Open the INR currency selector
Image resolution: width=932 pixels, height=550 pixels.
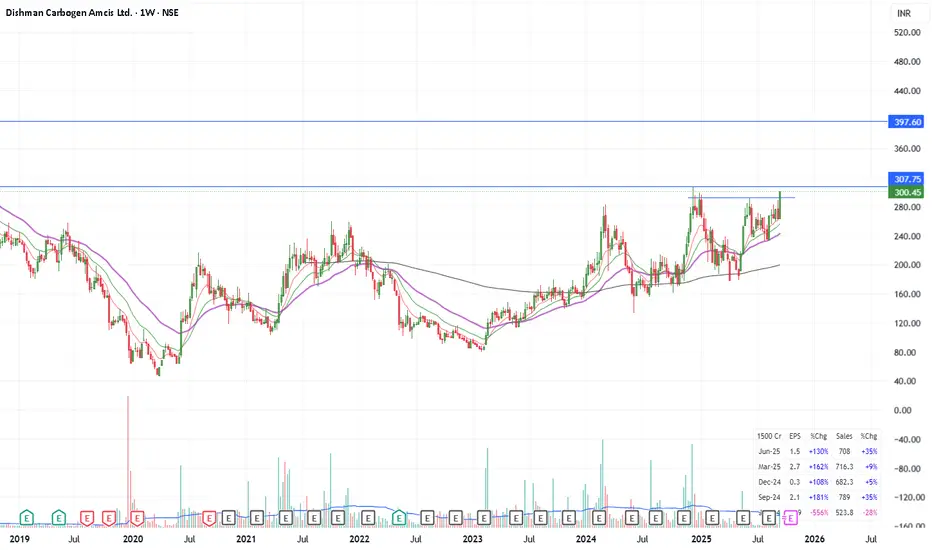click(x=904, y=13)
